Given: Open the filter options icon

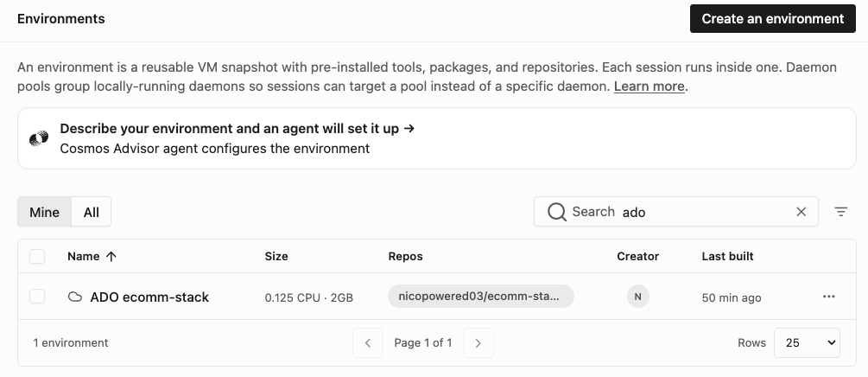Looking at the screenshot, I should coord(841,212).
